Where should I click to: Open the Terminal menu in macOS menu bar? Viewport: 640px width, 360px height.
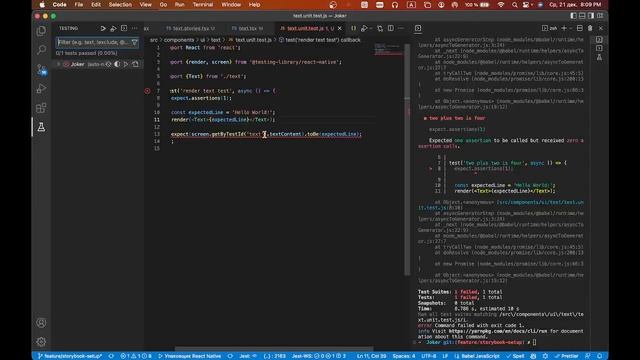pyautogui.click(x=202, y=4)
